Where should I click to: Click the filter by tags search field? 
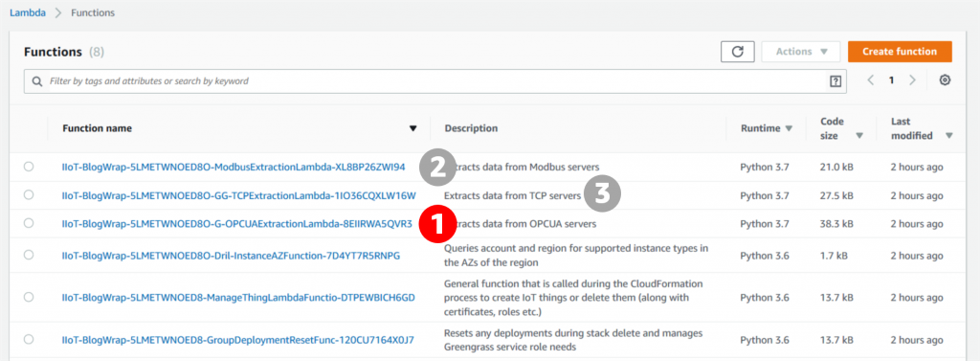(x=435, y=81)
